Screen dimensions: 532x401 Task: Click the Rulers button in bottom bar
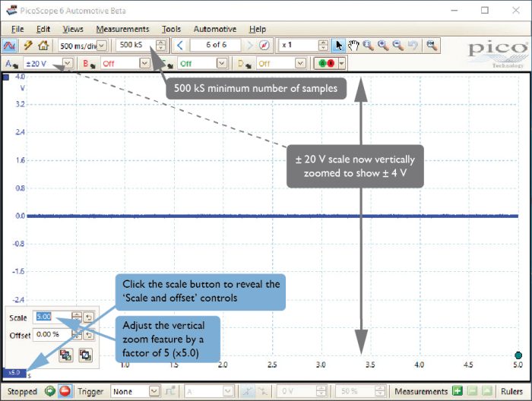point(511,391)
